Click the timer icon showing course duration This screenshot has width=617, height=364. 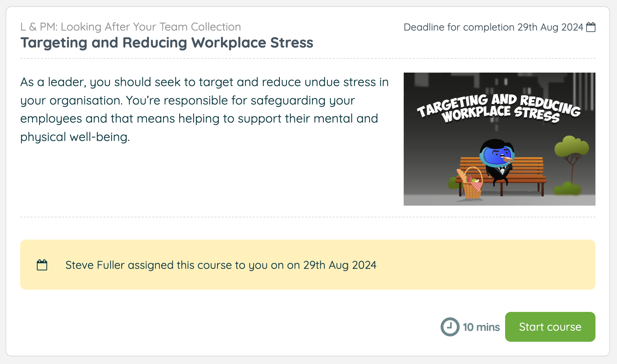[450, 326]
